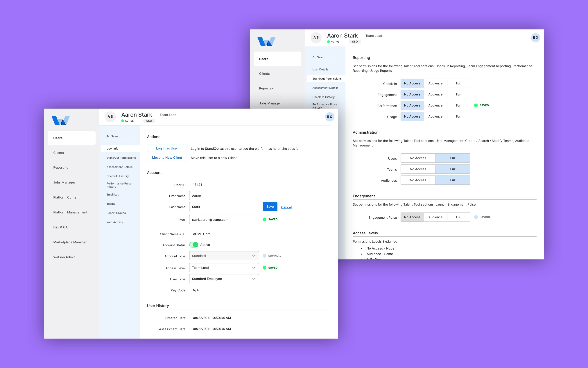Viewport: 588px width, 368px height.
Task: Click green SAVED indicator next to Email field
Action: click(270, 219)
